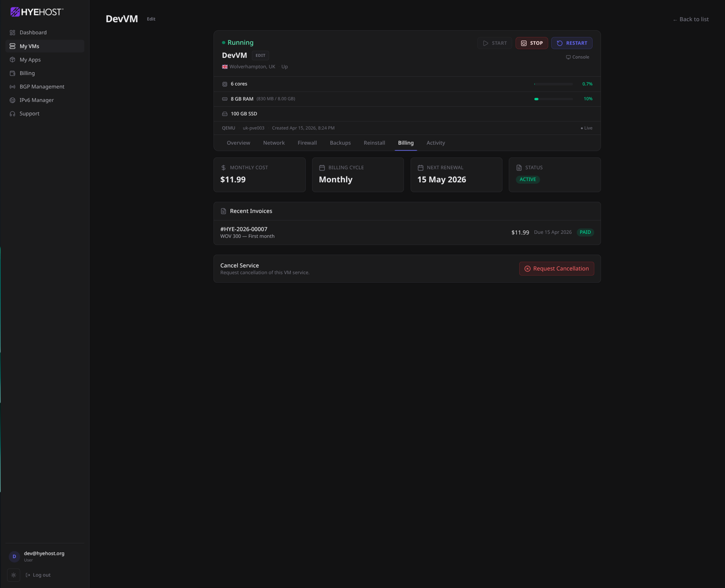
Task: Open the VM Console
Action: pos(577,57)
